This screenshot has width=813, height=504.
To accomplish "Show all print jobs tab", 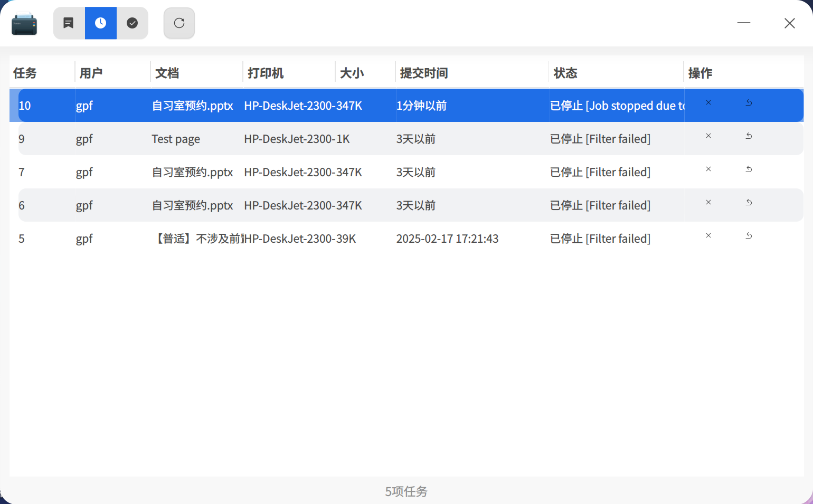I will tap(69, 23).
